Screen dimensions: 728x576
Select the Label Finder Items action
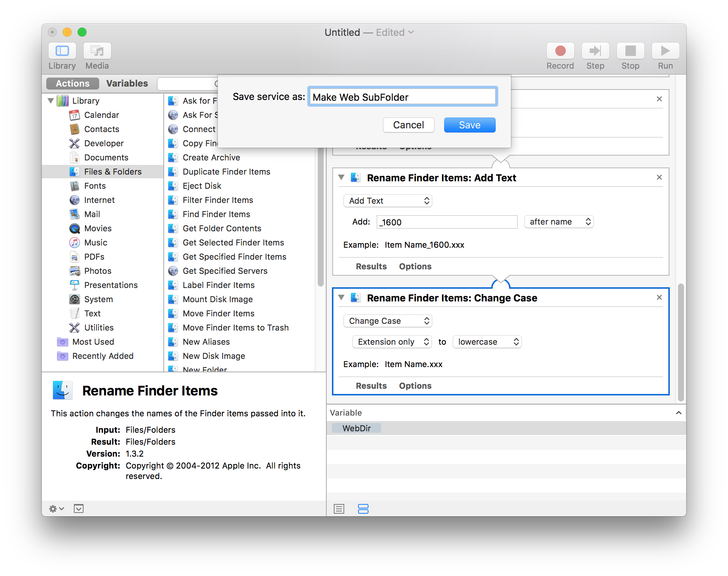coord(219,285)
